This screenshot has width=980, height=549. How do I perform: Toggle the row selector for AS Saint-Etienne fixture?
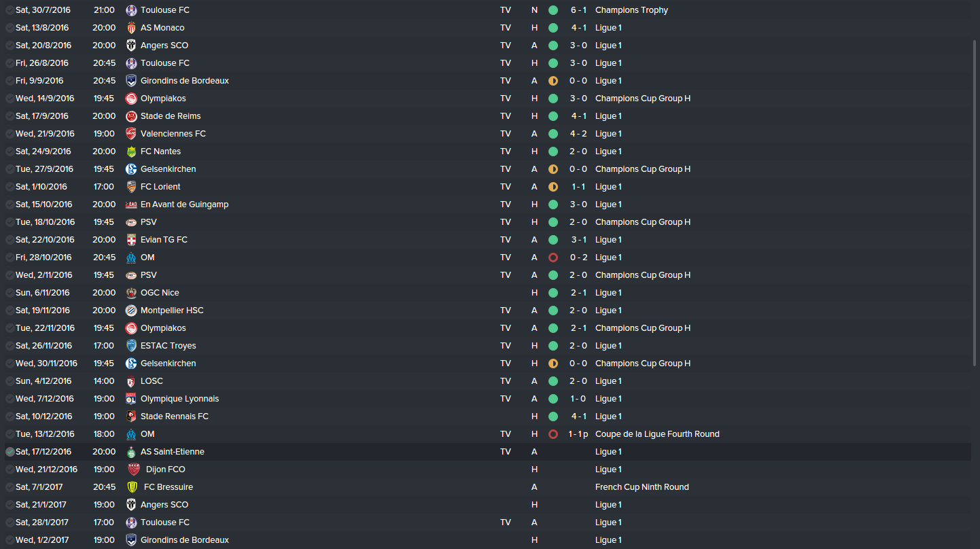click(x=10, y=452)
